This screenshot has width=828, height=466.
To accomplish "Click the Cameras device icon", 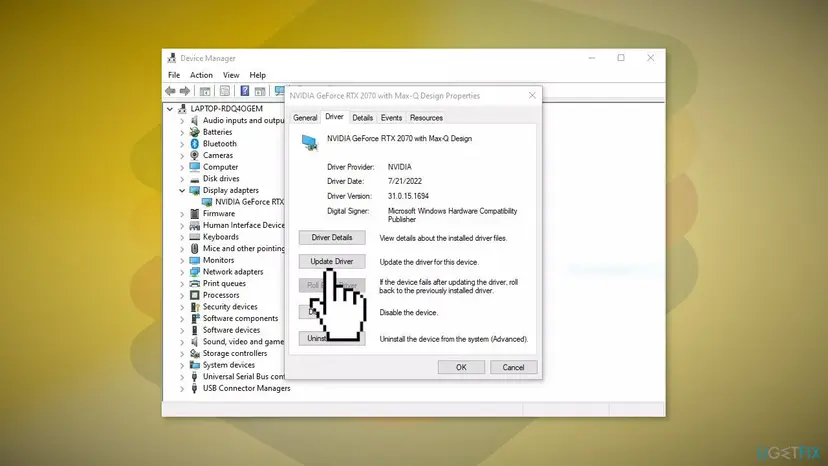I will [194, 155].
